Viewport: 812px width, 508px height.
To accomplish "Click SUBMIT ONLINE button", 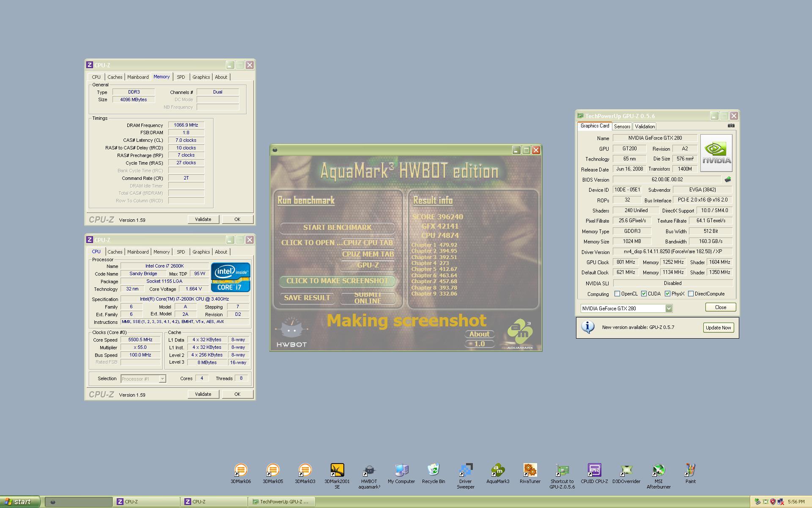I will click(x=368, y=298).
